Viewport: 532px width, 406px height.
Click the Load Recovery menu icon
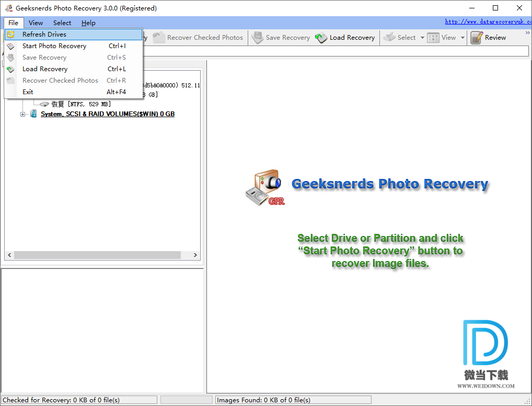pyautogui.click(x=11, y=69)
